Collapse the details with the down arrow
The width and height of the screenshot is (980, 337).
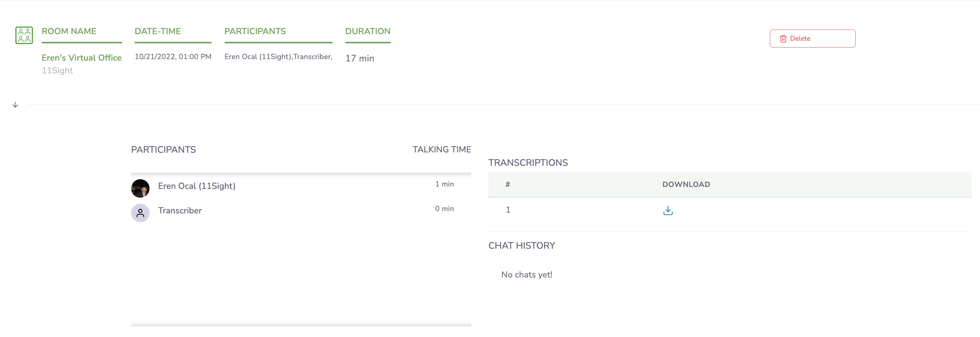pos(15,105)
